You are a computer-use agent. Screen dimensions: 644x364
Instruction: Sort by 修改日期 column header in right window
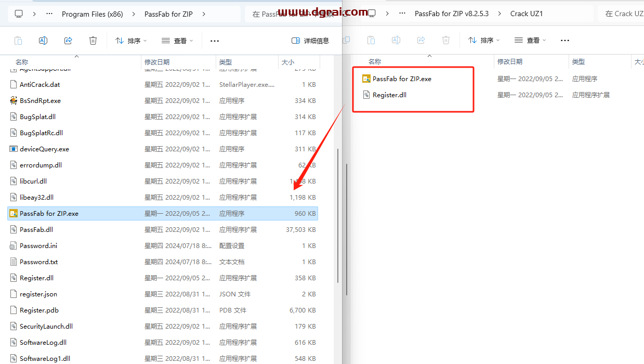[x=510, y=61]
